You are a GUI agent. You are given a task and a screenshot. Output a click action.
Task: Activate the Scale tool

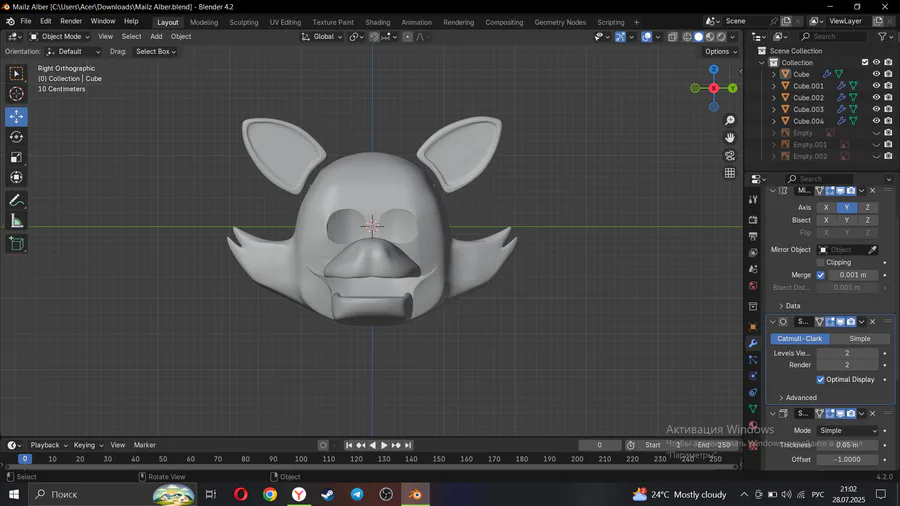tap(16, 157)
